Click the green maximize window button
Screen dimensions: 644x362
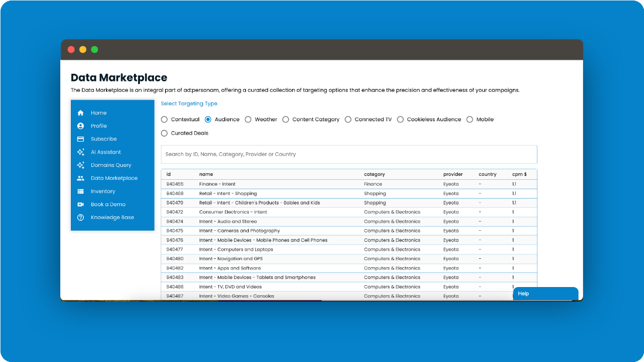[x=94, y=50]
